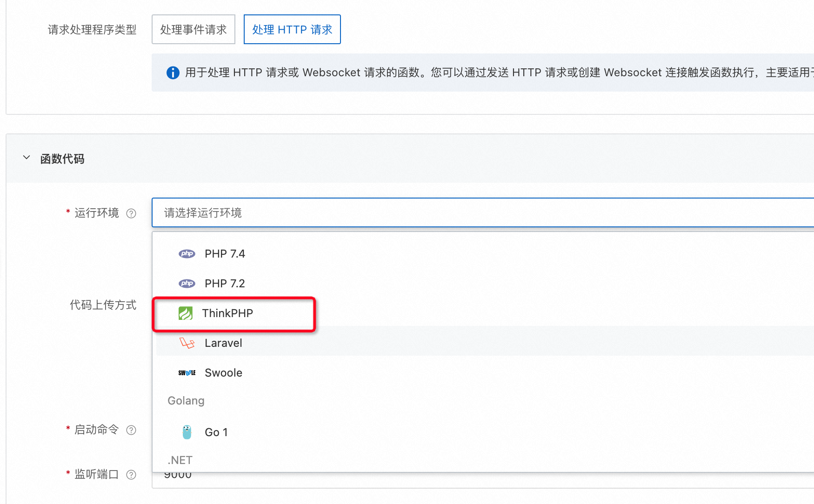Open the 请选择运行环境 runtime dropdown field
This screenshot has height=504, width=814.
click(483, 212)
